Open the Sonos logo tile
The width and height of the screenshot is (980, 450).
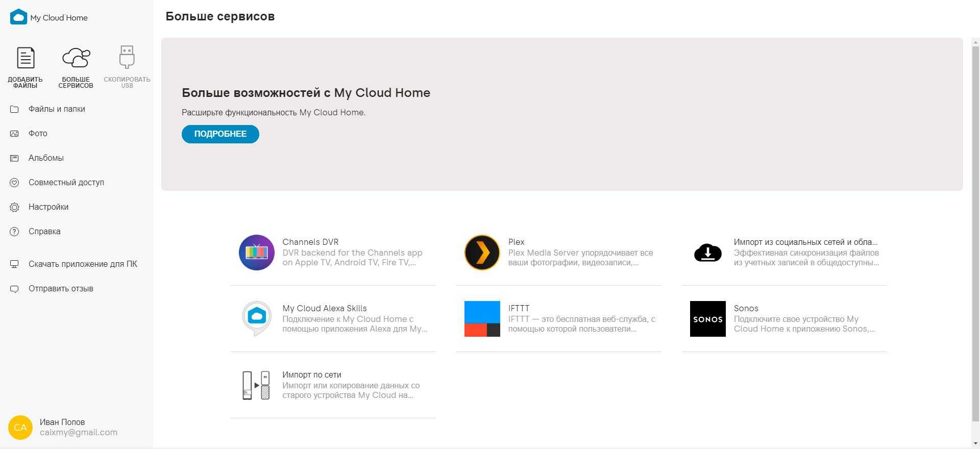pyautogui.click(x=707, y=319)
